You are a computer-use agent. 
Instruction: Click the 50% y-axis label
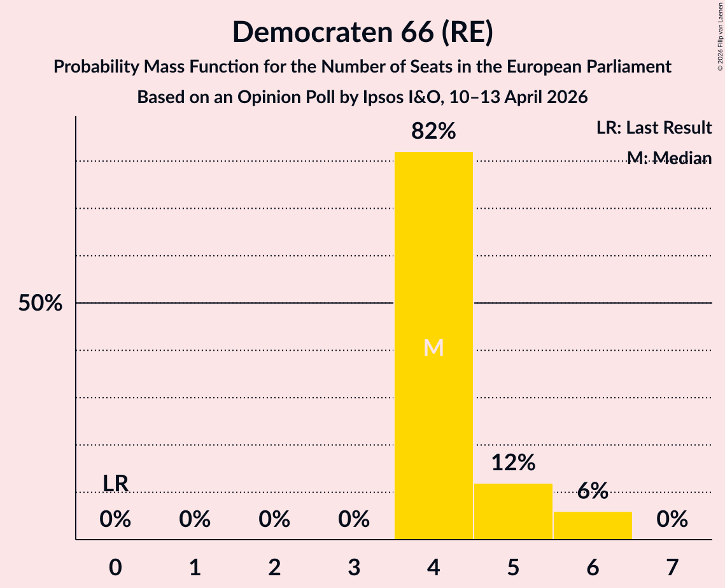(40, 304)
